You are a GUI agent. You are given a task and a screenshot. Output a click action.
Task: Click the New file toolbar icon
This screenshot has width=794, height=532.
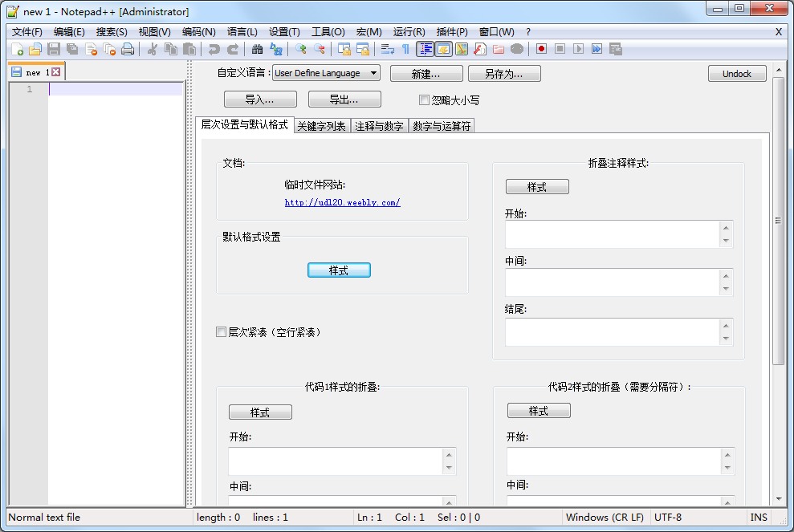click(17, 49)
